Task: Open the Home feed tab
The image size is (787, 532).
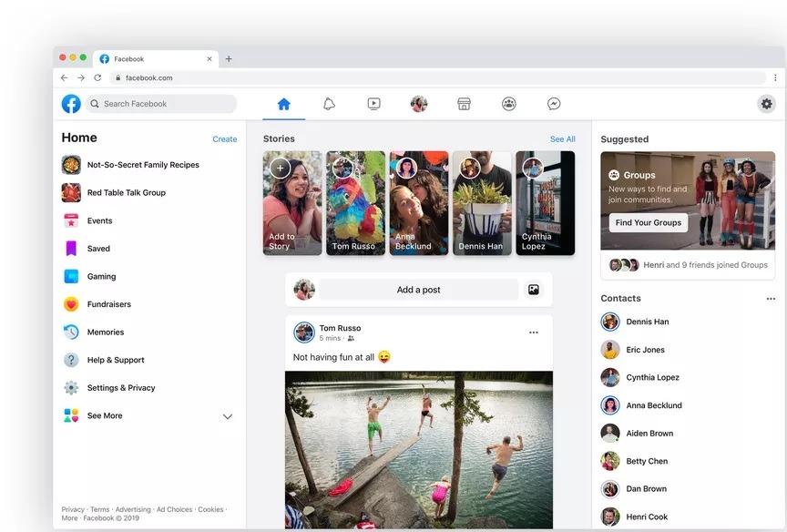Action: (x=283, y=104)
